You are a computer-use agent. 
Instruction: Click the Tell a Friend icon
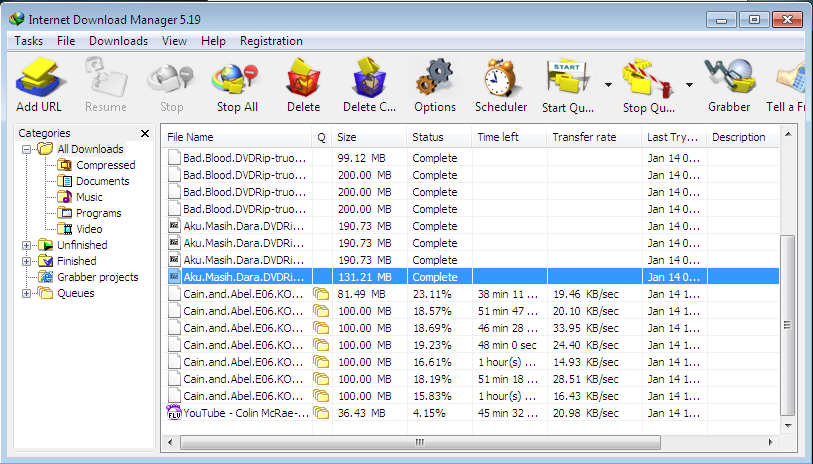pyautogui.click(x=791, y=80)
